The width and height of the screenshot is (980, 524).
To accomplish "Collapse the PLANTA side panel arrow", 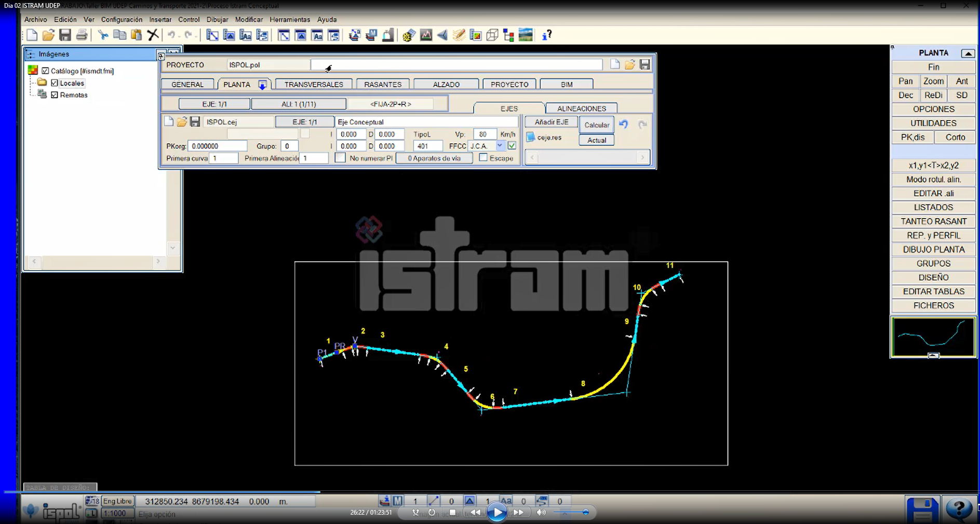I will point(968,53).
